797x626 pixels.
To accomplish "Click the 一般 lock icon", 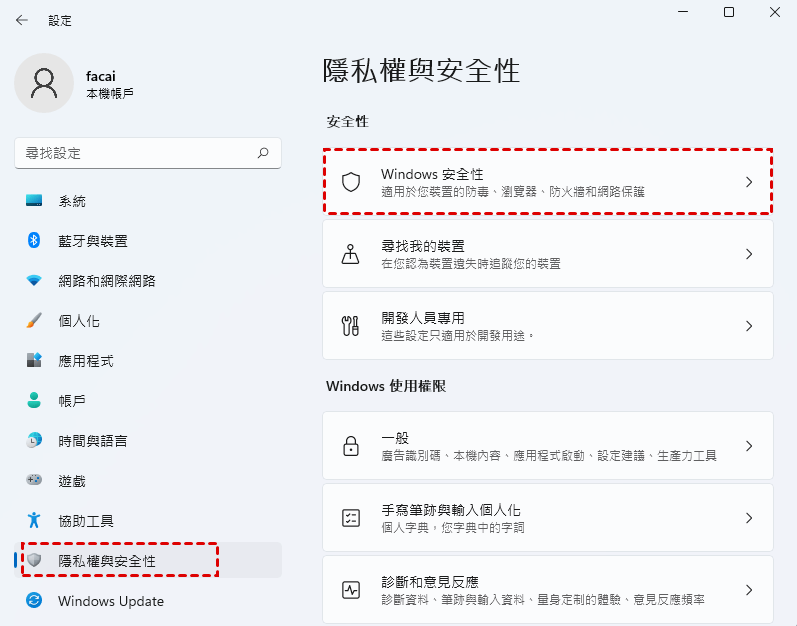I will (x=351, y=446).
